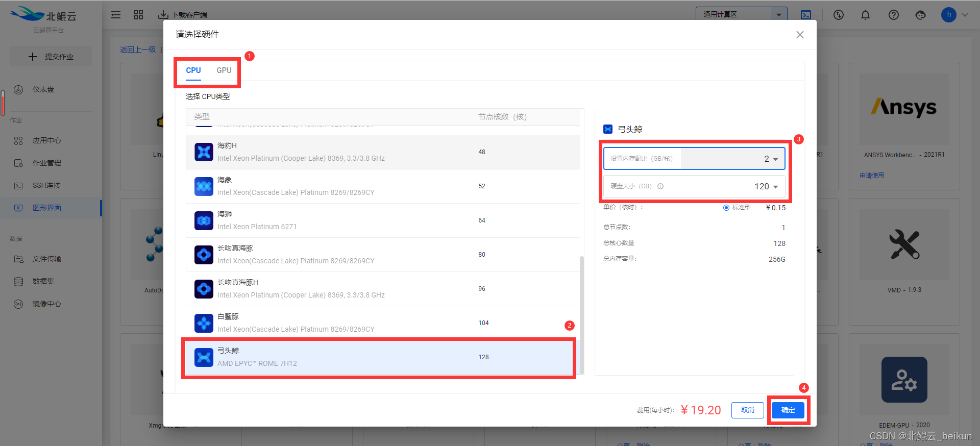The height and width of the screenshot is (446, 980).
Task: Open the VMD 1.9.3 app icon
Action: 904,244
